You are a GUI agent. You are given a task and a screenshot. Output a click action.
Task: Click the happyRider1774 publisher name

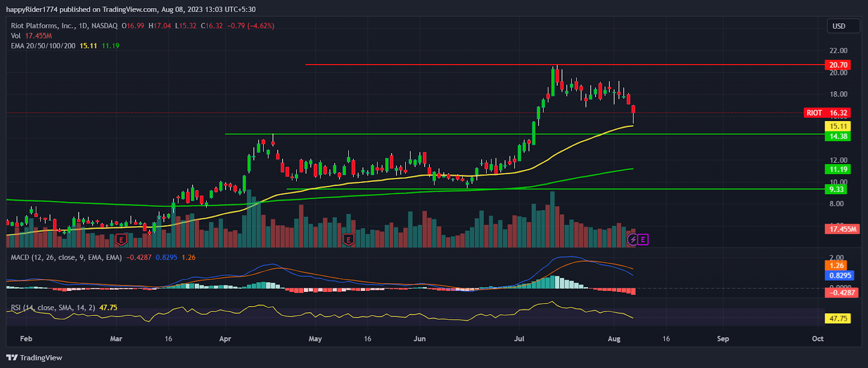[x=31, y=9]
